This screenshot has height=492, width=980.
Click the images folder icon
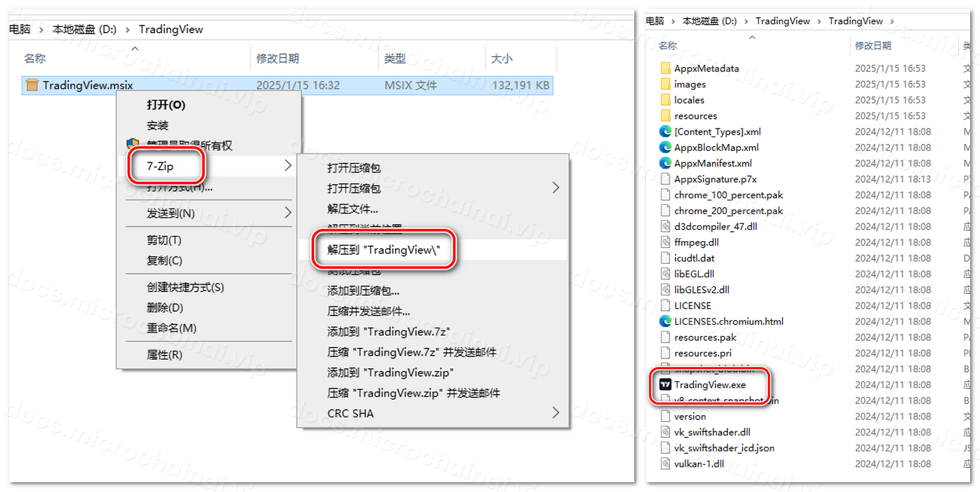coord(665,84)
